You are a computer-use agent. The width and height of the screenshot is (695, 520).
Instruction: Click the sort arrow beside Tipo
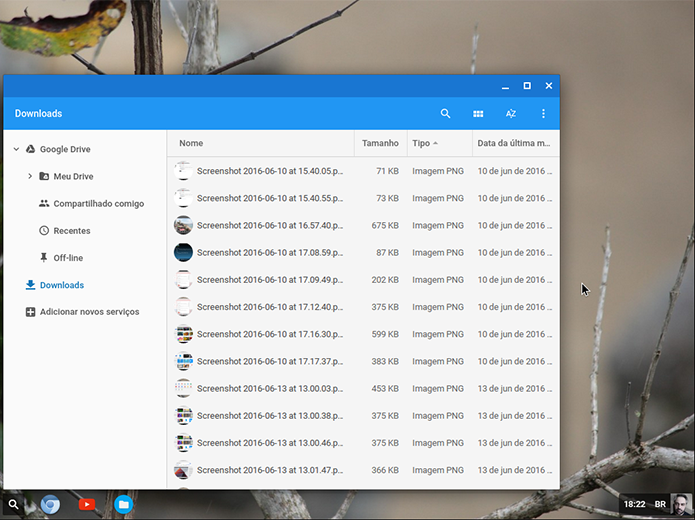pos(435,143)
